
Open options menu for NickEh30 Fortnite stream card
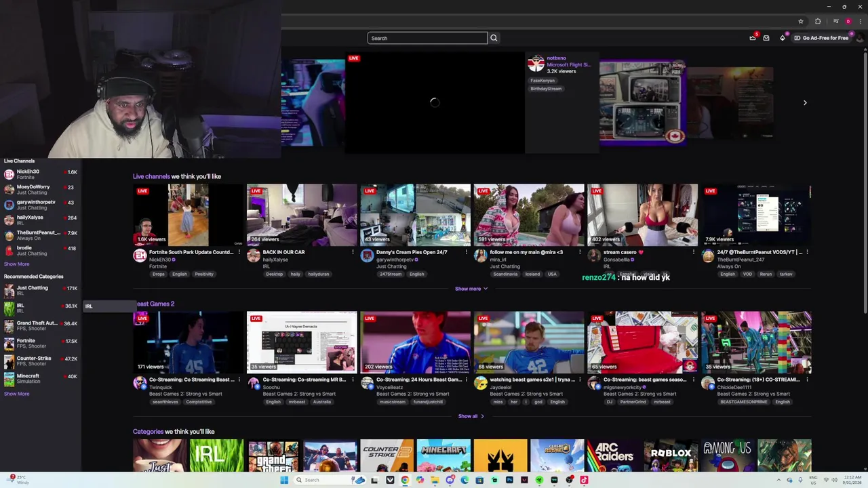tap(239, 252)
